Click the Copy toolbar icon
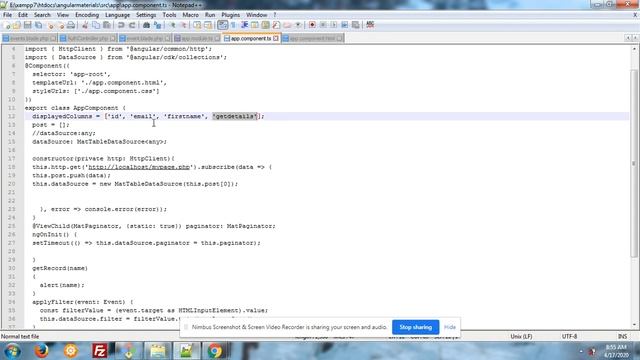 click(96, 25)
